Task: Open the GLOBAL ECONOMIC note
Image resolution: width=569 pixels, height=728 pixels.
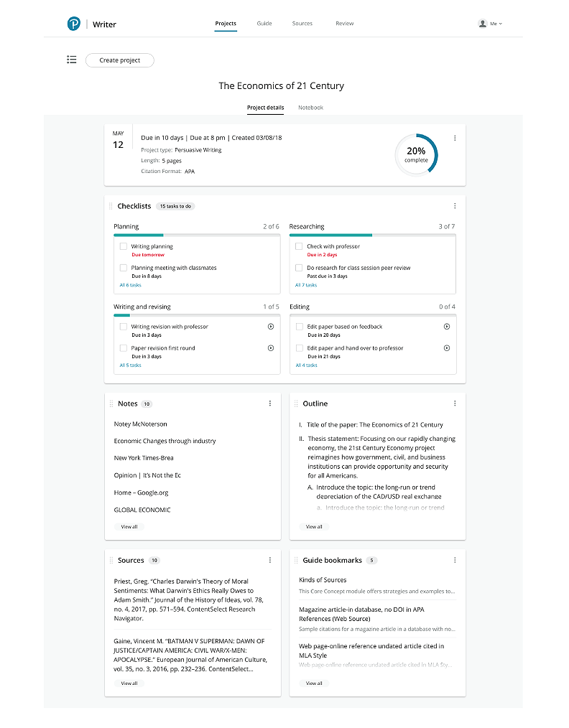Action: click(142, 510)
